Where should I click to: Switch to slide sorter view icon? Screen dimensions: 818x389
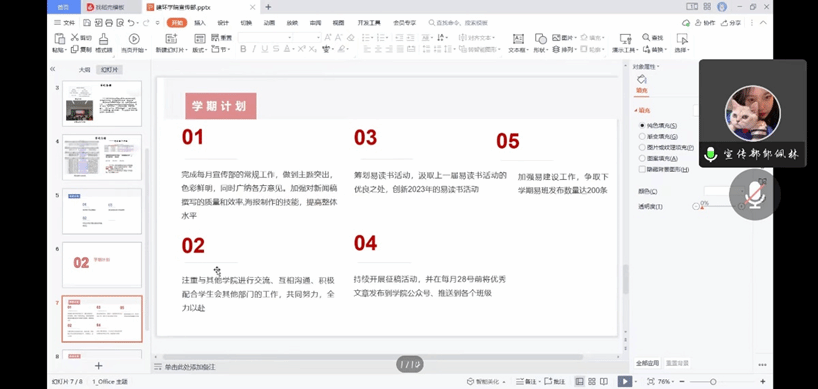point(592,382)
